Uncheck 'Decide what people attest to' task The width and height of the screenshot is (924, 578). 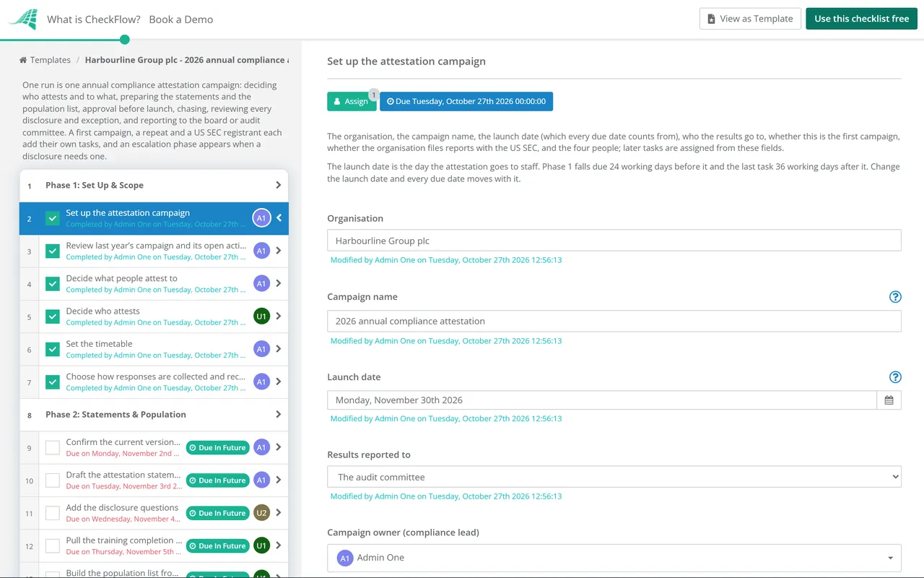[53, 284]
